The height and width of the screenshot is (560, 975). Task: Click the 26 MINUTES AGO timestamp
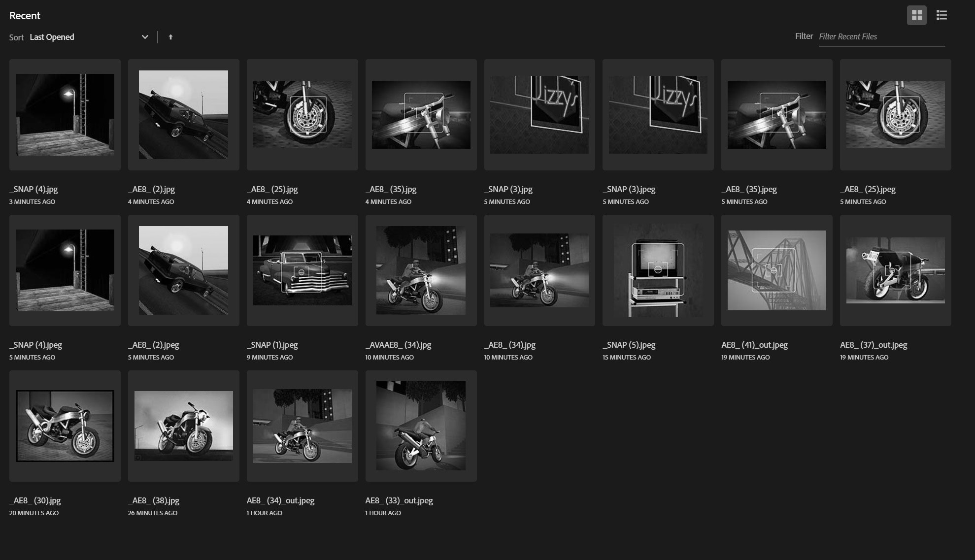pyautogui.click(x=152, y=513)
